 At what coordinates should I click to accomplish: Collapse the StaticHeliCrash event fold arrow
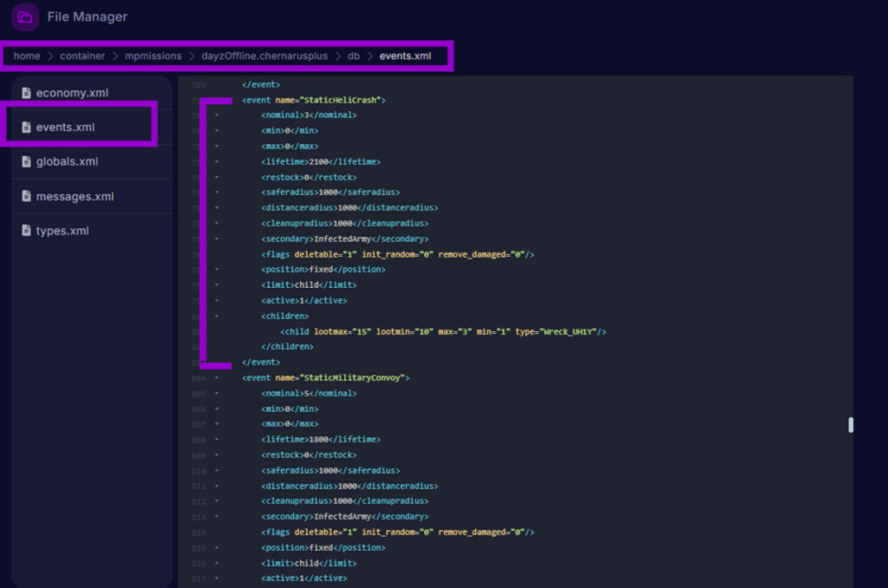pyautogui.click(x=216, y=100)
